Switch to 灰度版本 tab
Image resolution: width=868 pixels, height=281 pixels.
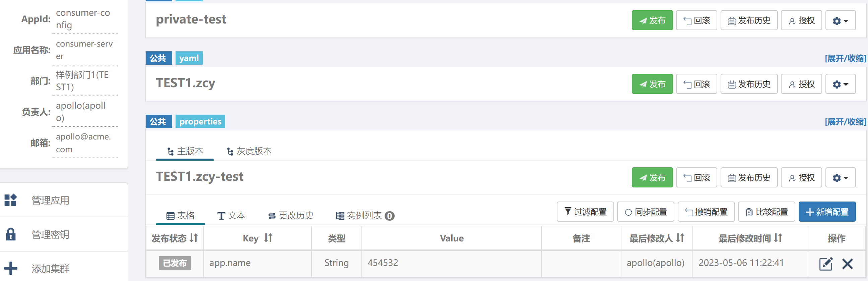[x=249, y=151]
